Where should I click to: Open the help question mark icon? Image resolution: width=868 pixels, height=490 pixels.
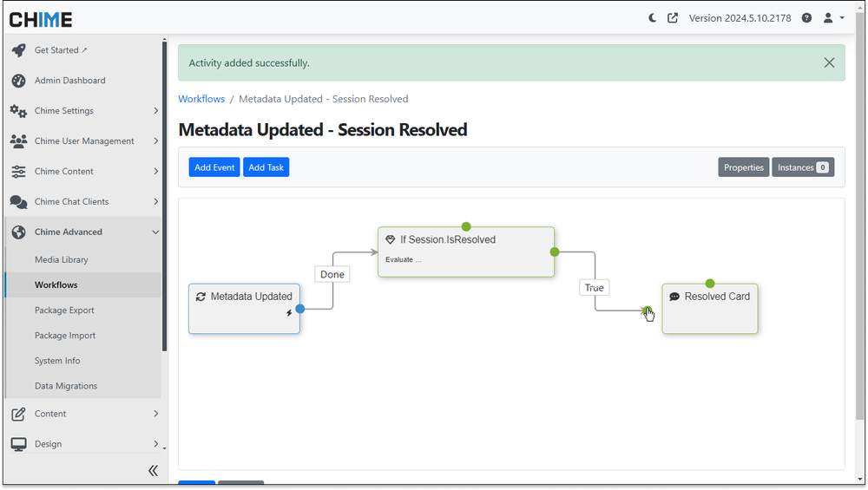pyautogui.click(x=806, y=18)
